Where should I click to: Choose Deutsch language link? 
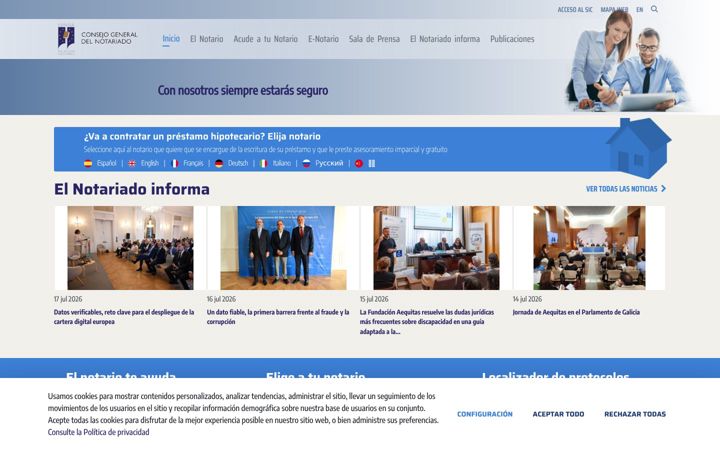click(238, 163)
